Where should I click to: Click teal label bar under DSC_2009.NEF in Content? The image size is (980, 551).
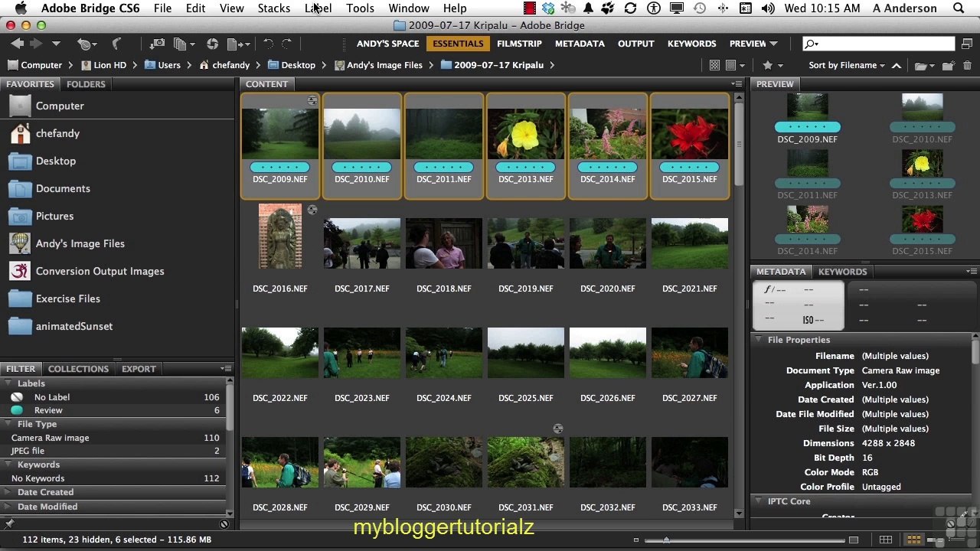click(279, 167)
